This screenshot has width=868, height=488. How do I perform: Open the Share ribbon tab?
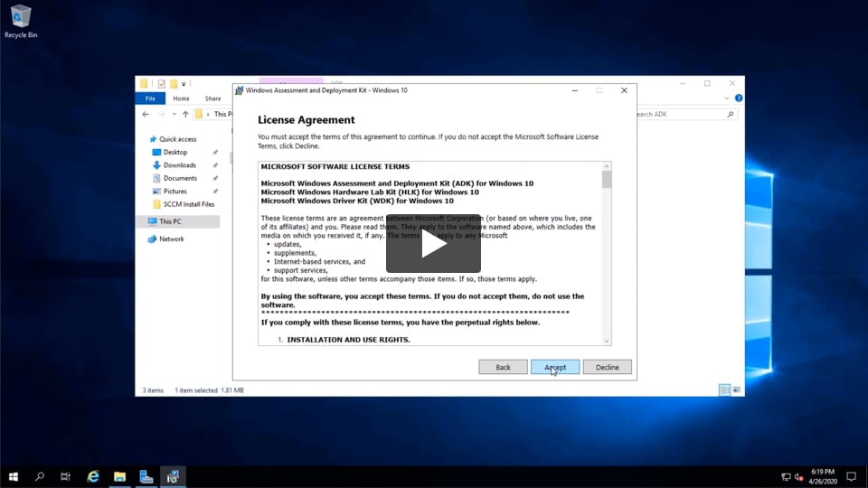click(212, 99)
